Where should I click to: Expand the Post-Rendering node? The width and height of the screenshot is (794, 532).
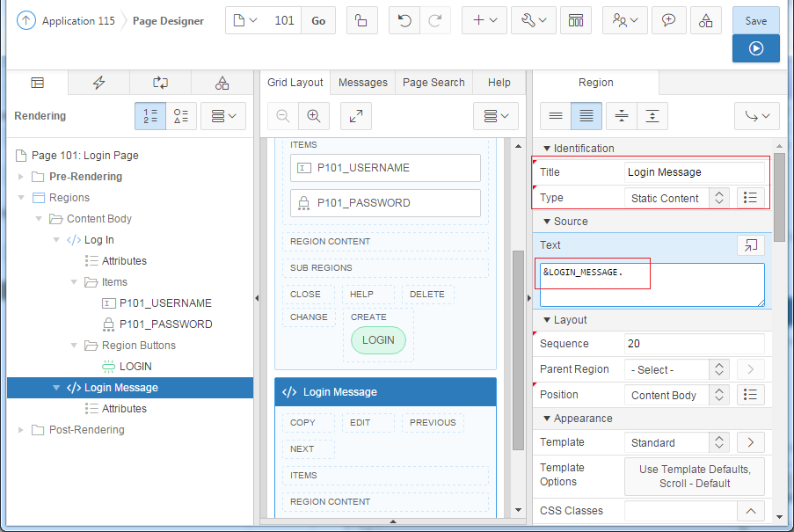(21, 430)
